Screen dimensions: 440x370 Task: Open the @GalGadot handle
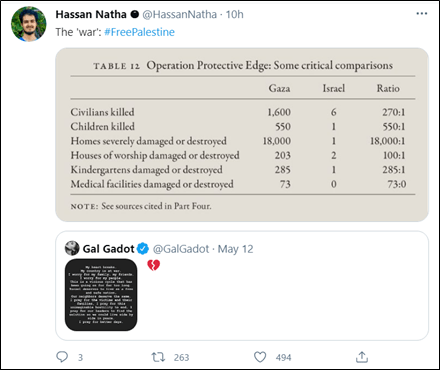pyautogui.click(x=181, y=249)
